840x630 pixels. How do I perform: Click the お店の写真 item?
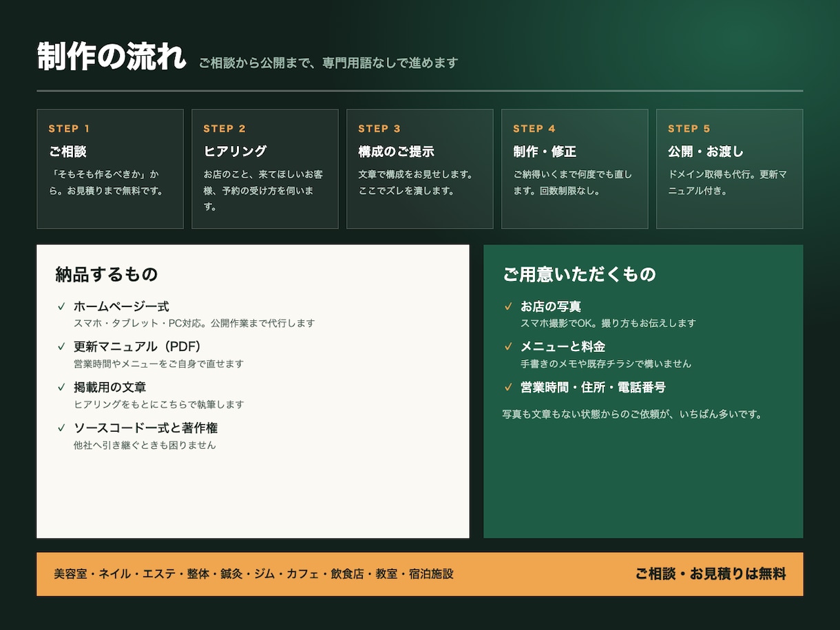(551, 306)
